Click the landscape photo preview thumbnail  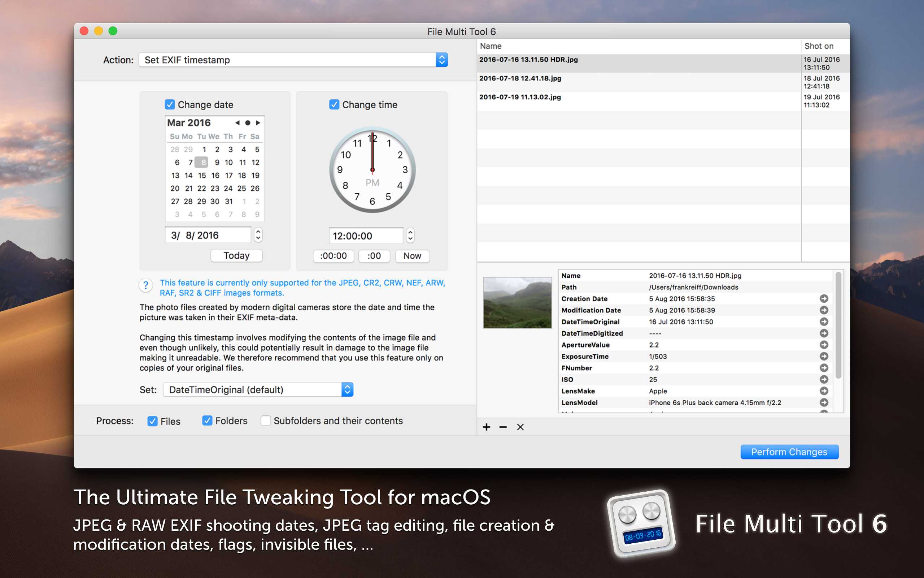[517, 303]
